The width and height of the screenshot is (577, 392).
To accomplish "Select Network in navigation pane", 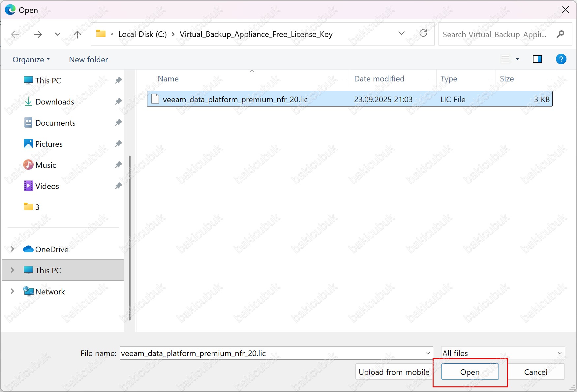I will 44,291.
